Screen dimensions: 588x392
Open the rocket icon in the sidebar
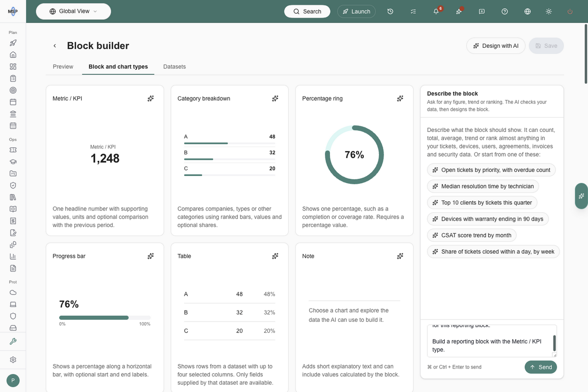point(13,43)
